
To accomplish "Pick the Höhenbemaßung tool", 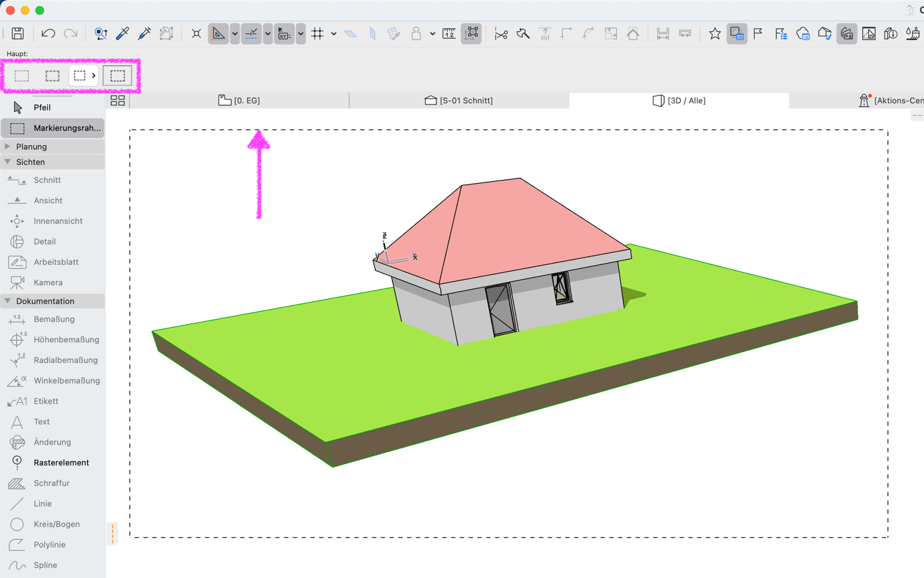I will click(x=53, y=340).
